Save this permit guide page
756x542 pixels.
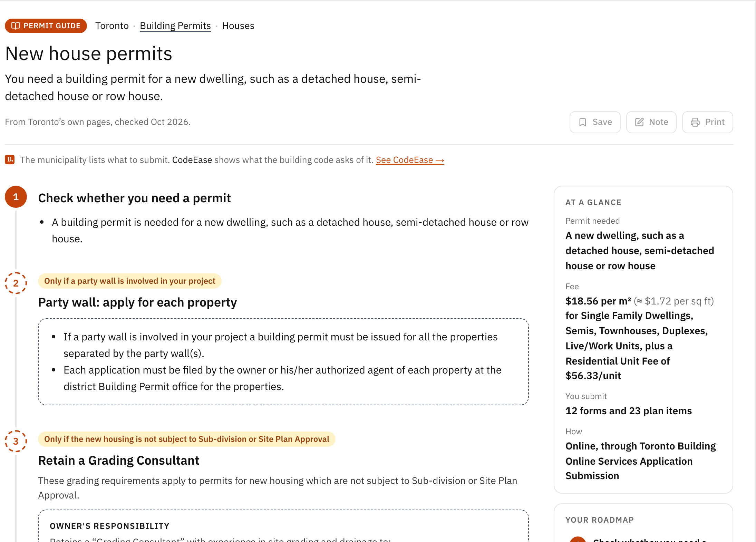click(595, 122)
